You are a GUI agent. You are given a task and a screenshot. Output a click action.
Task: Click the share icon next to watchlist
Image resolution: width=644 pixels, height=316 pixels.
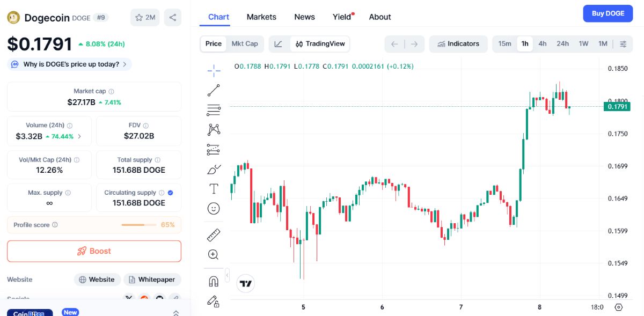[x=172, y=17]
